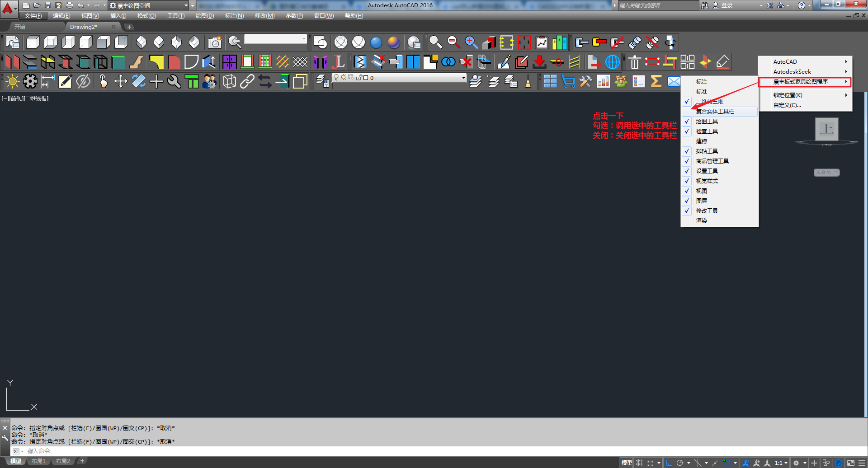Click the wrench tool icon
868x468 pixels.
(174, 81)
